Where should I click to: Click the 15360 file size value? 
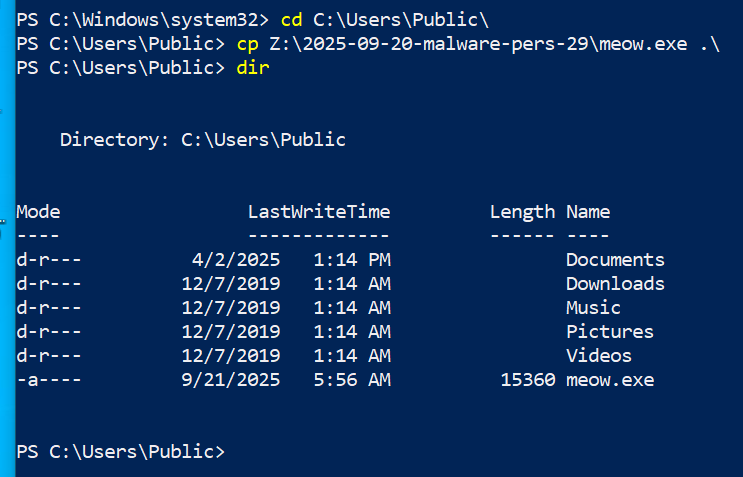click(528, 380)
